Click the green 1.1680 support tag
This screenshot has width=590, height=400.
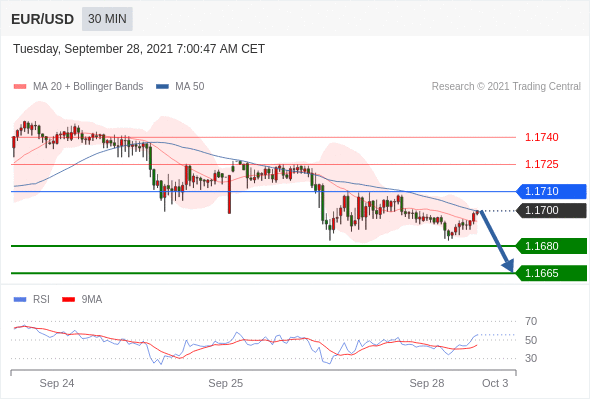click(x=551, y=246)
